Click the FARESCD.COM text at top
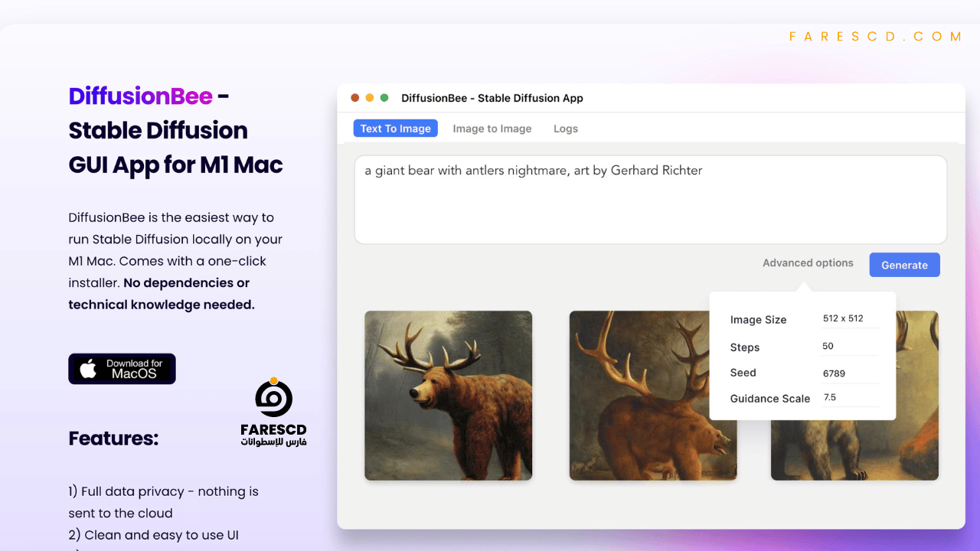 click(875, 36)
